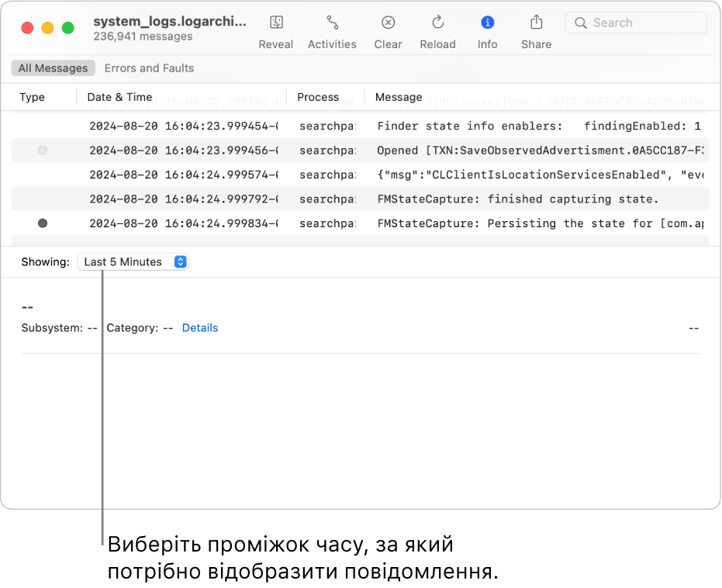Select the row with light gray dot
The image size is (722, 588).
pyautogui.click(x=360, y=150)
